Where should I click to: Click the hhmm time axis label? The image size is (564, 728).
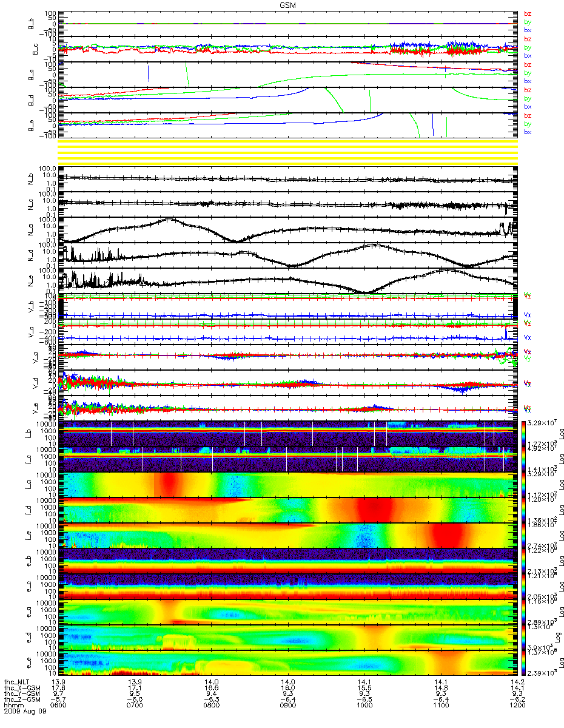coord(12,705)
